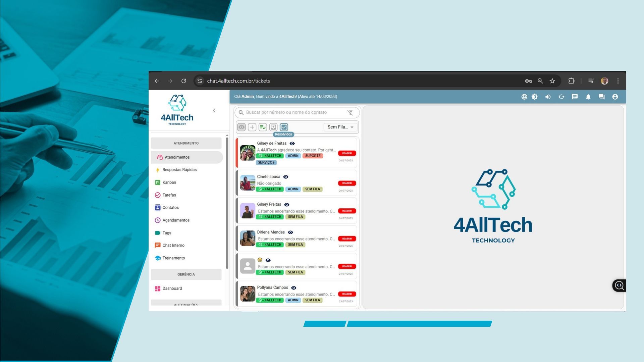Open the browser profile avatar
The image size is (644, 362).
pos(604,81)
